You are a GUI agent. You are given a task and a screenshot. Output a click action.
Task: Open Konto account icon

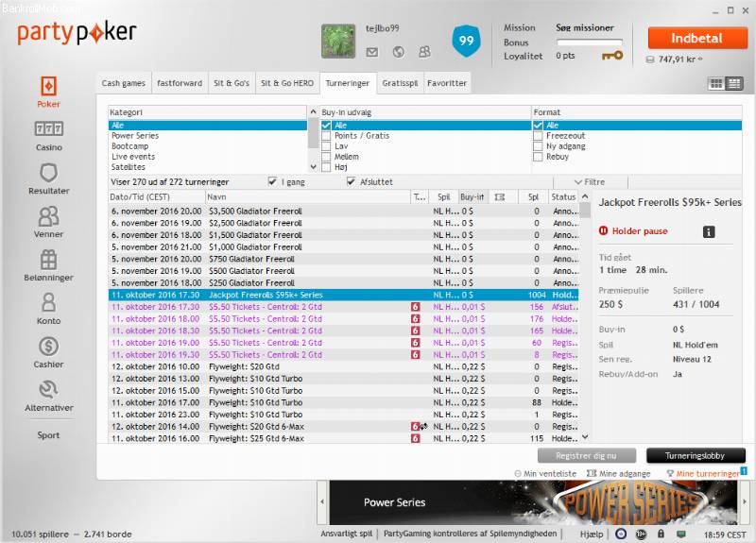pyautogui.click(x=48, y=302)
